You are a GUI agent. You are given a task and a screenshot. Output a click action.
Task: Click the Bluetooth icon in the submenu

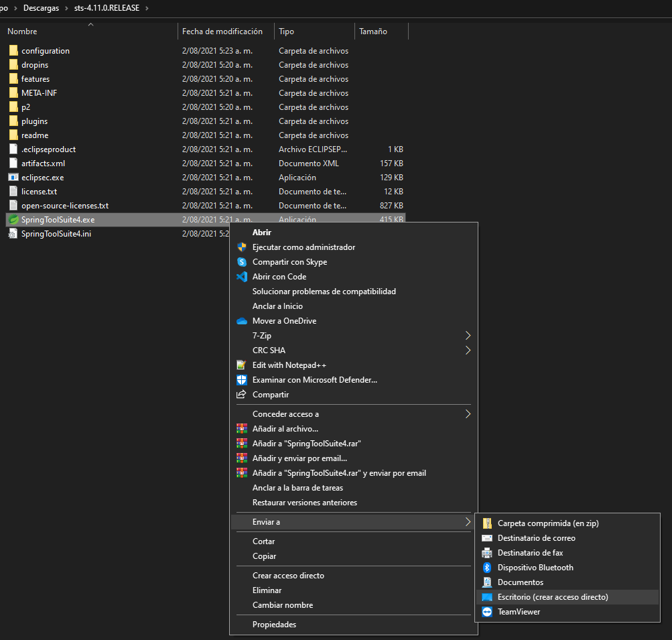pyautogui.click(x=487, y=568)
